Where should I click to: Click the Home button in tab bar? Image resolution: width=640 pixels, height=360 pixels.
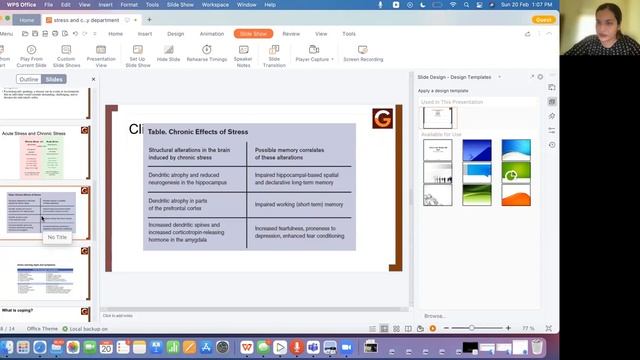tap(27, 20)
